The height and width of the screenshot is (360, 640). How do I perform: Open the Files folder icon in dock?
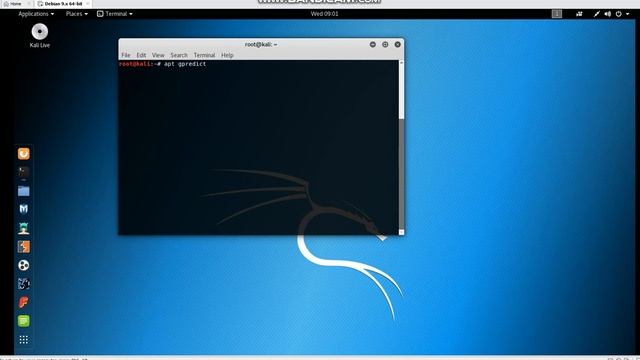pos(24,191)
